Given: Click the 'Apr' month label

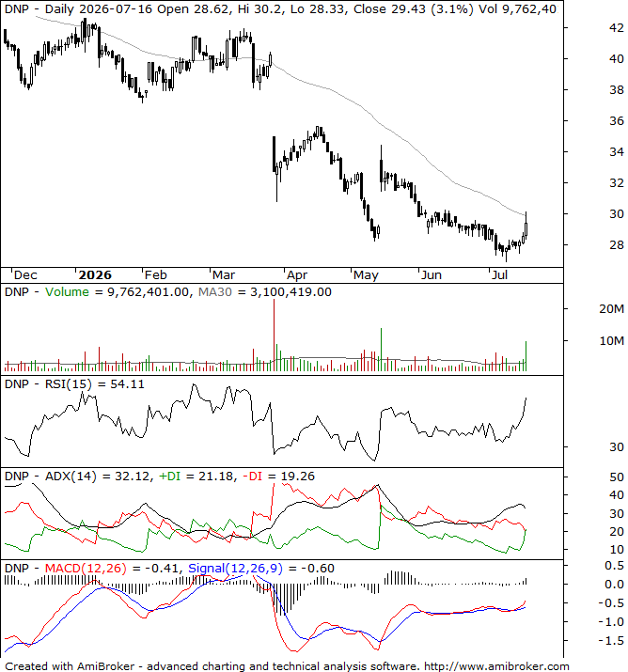Looking at the screenshot, I should pos(297,274).
